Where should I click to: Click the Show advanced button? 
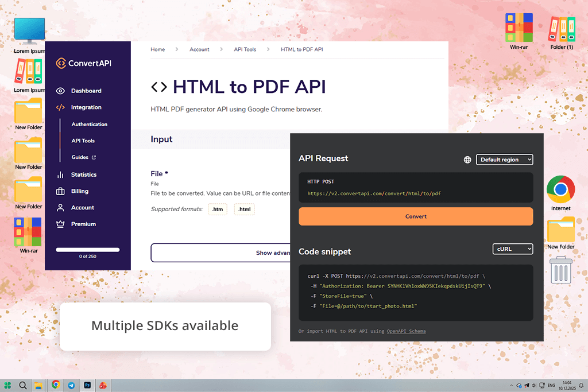tap(220, 253)
